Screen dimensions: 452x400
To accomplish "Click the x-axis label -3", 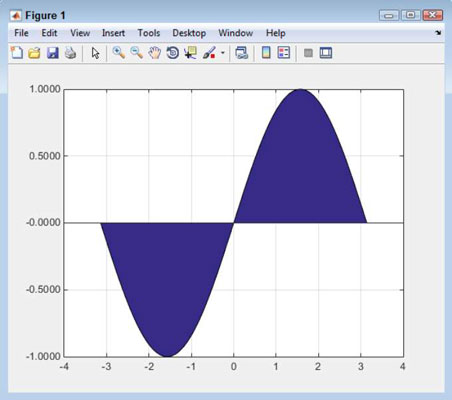I will pyautogui.click(x=106, y=366).
